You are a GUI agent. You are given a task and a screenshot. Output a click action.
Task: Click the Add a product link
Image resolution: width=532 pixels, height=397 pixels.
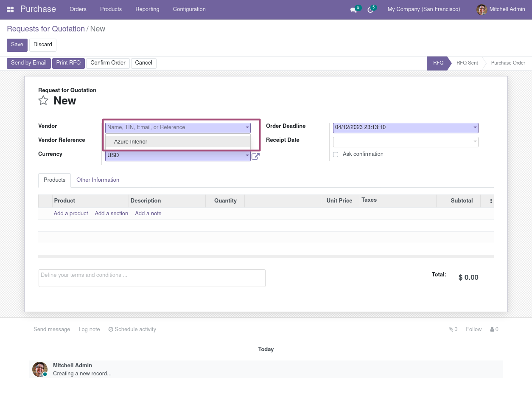click(x=71, y=214)
